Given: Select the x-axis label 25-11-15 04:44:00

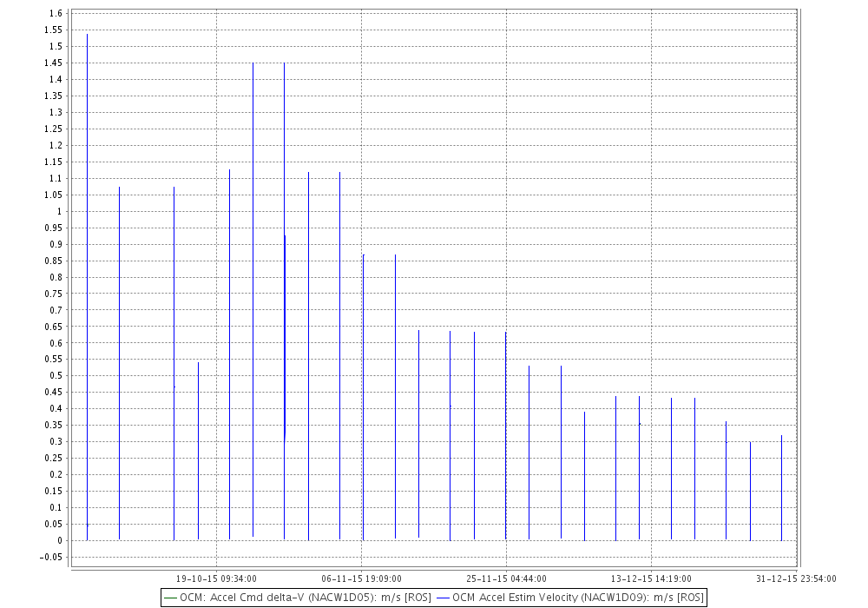Looking at the screenshot, I should (507, 578).
